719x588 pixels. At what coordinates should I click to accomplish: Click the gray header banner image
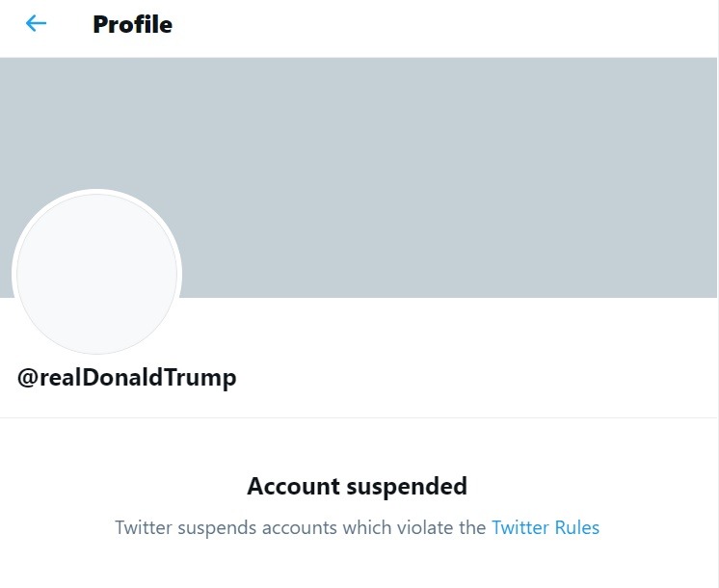click(434, 174)
